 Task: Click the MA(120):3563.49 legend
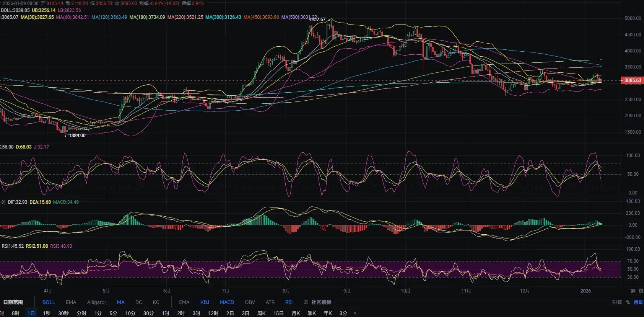point(109,17)
